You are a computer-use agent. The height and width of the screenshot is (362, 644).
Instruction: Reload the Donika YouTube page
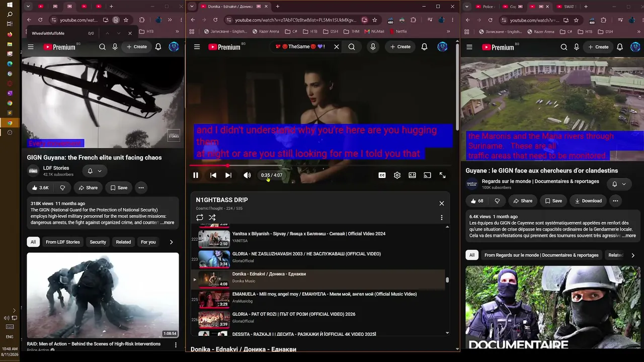point(215,20)
